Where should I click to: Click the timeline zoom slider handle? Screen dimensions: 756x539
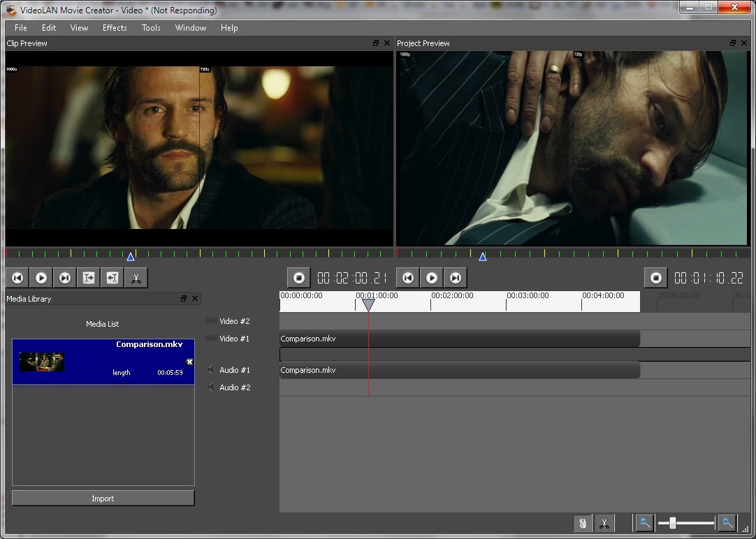pos(672,522)
